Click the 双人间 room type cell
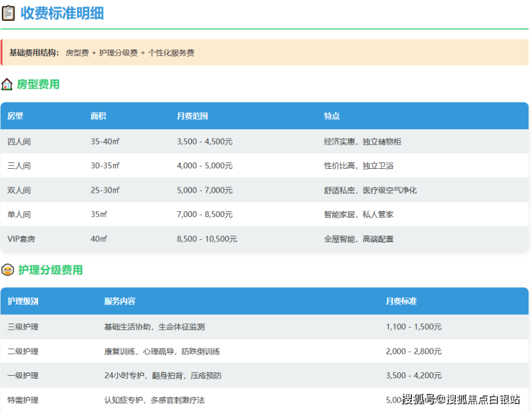Image resolution: width=532 pixels, height=411 pixels. 19,190
